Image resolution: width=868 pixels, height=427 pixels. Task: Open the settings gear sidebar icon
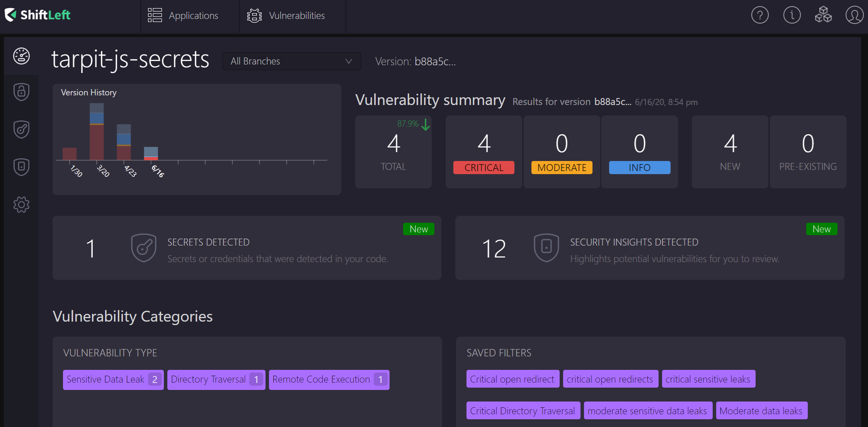(x=21, y=205)
